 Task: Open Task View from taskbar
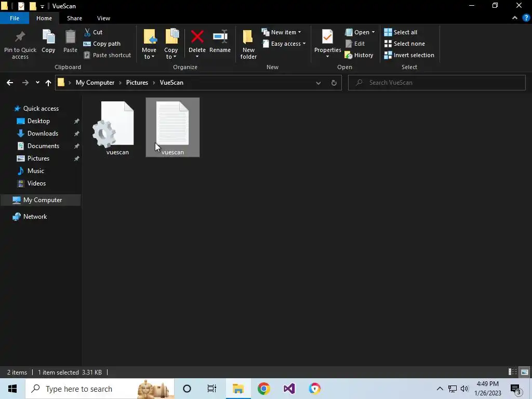212,389
